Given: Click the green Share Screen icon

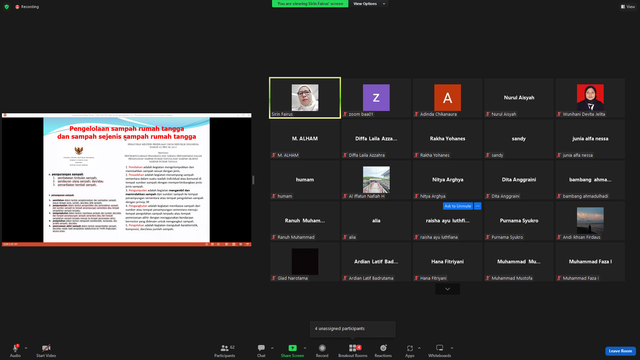Looking at the screenshot, I should pos(292,348).
